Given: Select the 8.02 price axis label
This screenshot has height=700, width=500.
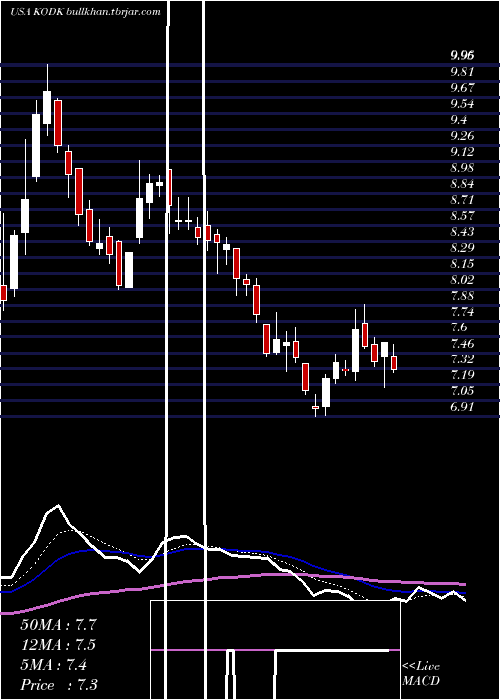Looking at the screenshot, I should (x=462, y=279).
